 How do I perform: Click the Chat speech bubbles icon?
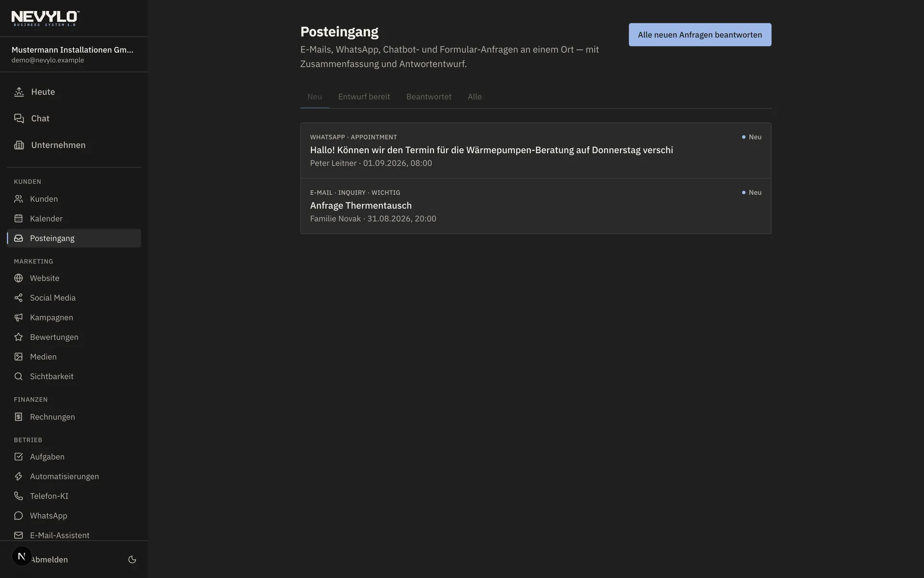click(x=19, y=118)
